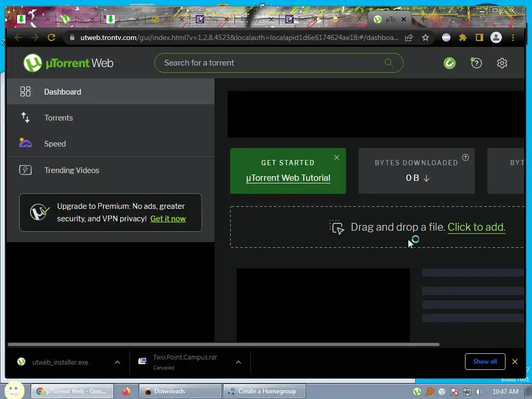Expand options for utweb_installer.exe download
The width and height of the screenshot is (532, 399).
click(117, 362)
